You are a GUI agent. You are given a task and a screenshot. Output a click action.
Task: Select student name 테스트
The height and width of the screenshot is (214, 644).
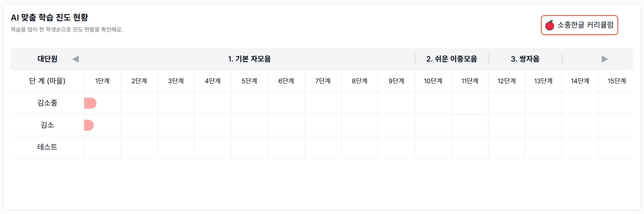tap(47, 147)
